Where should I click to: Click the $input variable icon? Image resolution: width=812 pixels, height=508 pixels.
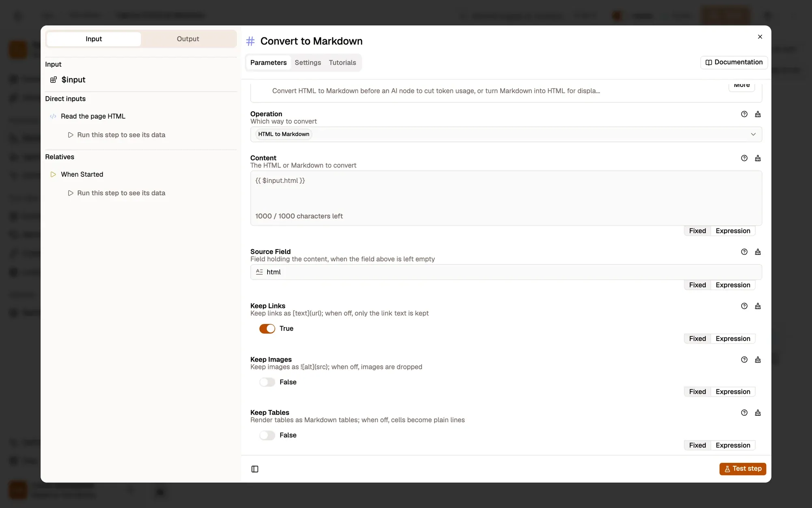tap(53, 80)
